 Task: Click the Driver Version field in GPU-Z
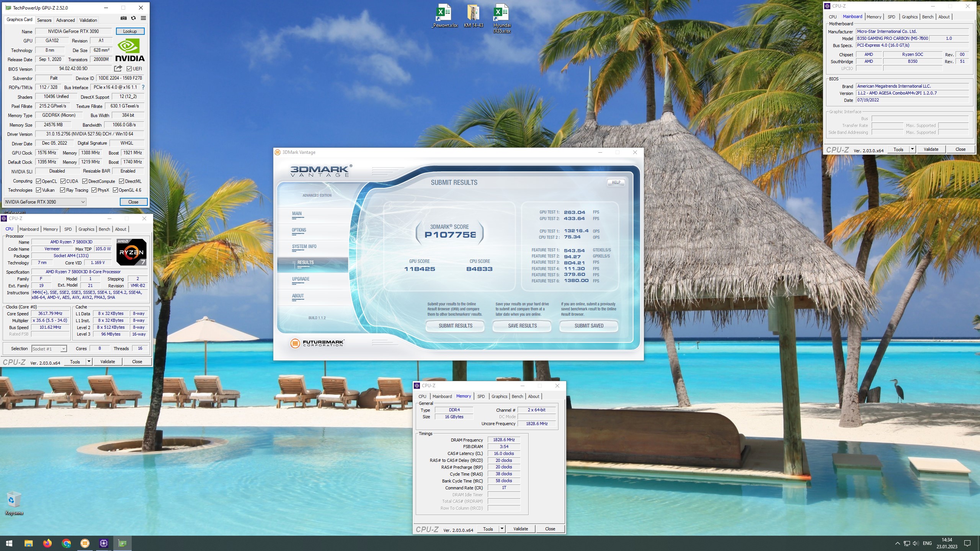90,134
